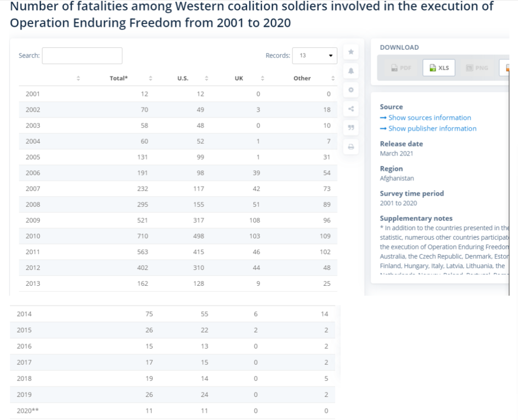Screen dimensions: 518x420
Task: Sort table by Total* column
Action: click(x=150, y=78)
